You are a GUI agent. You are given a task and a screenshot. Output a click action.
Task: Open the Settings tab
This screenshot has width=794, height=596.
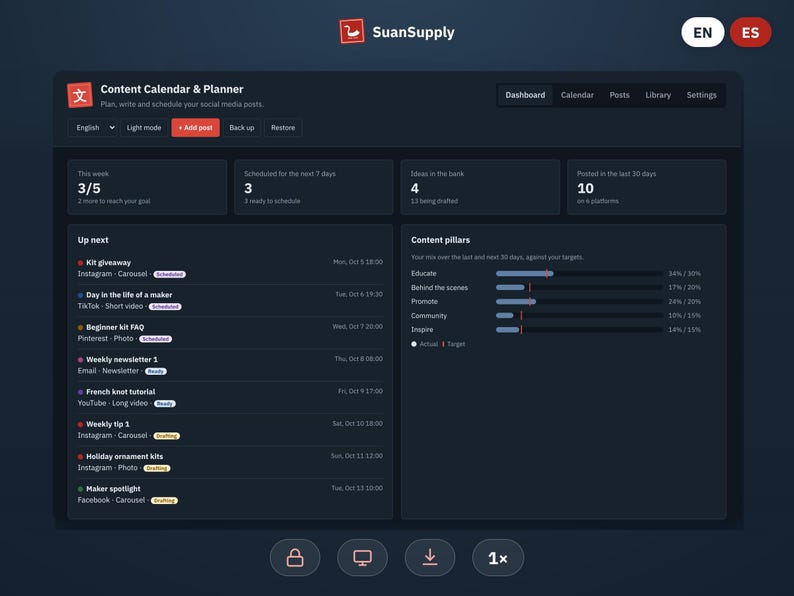(701, 95)
